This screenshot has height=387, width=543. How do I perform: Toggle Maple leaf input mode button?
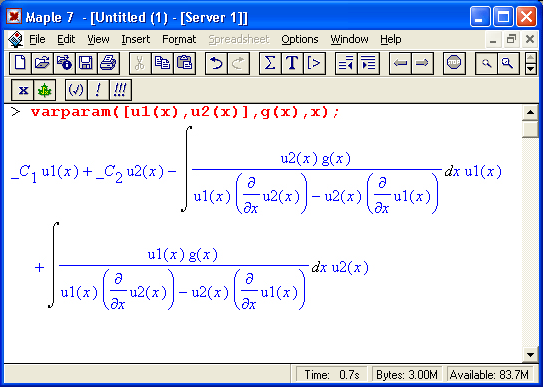[45, 90]
